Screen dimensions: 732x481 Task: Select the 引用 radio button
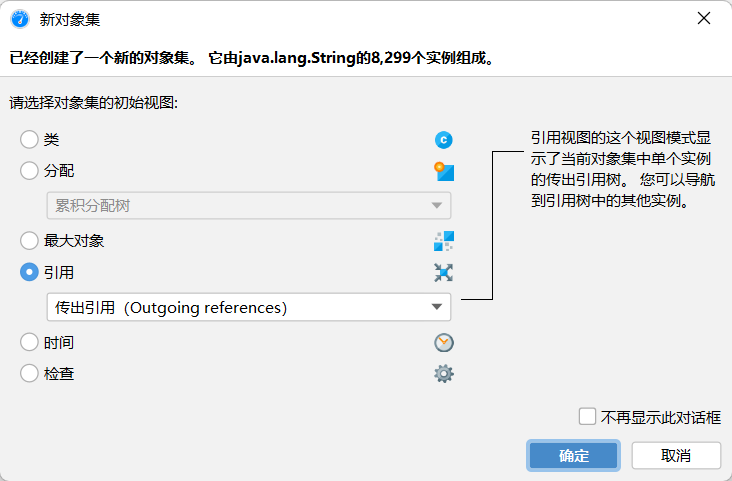(x=30, y=272)
